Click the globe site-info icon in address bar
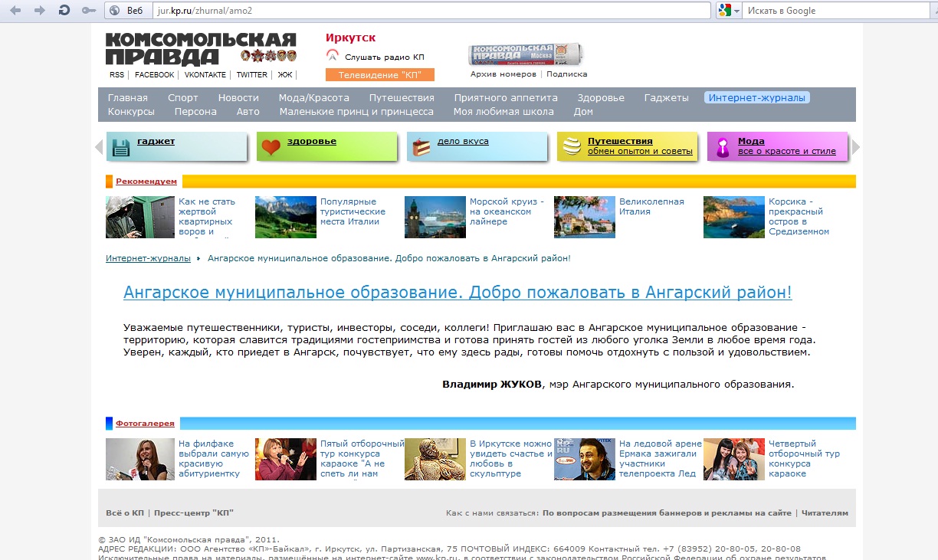The image size is (938, 560). click(x=114, y=11)
